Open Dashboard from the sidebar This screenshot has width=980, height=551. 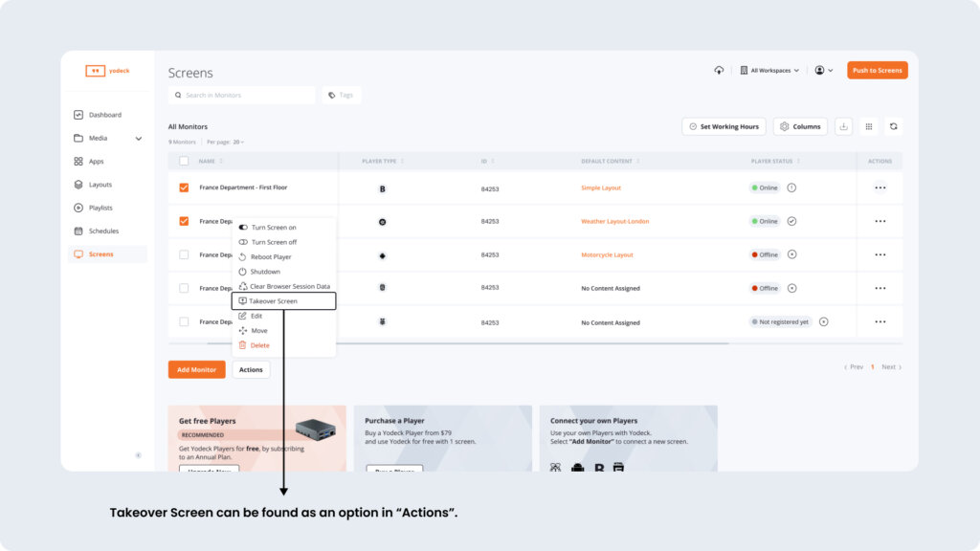pos(104,115)
